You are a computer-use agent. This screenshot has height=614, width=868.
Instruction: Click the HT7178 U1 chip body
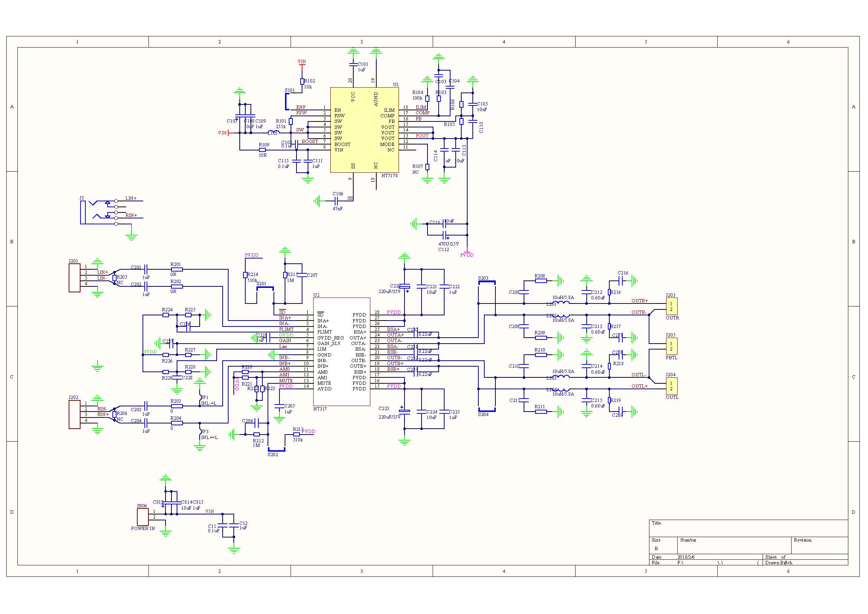pyautogui.click(x=364, y=130)
